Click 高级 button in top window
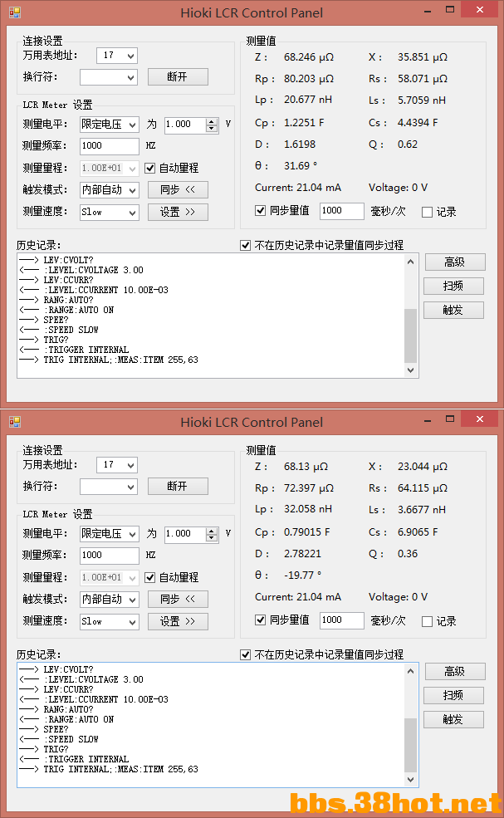Viewport: 504px width, 818px height. [x=455, y=262]
